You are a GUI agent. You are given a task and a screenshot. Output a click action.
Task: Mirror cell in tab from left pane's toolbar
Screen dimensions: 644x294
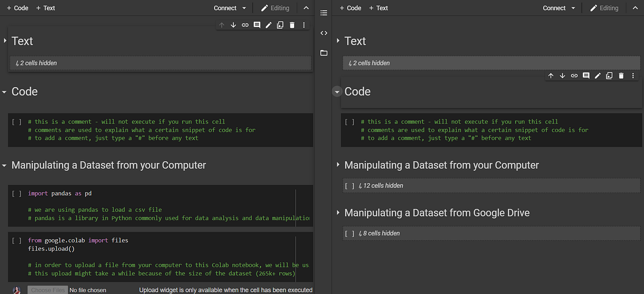280,25
